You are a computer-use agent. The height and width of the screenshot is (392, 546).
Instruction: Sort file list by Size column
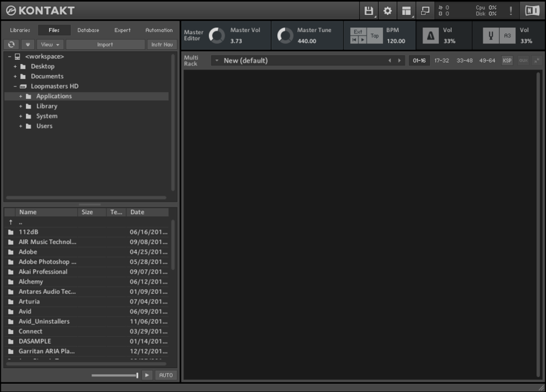pyautogui.click(x=91, y=212)
